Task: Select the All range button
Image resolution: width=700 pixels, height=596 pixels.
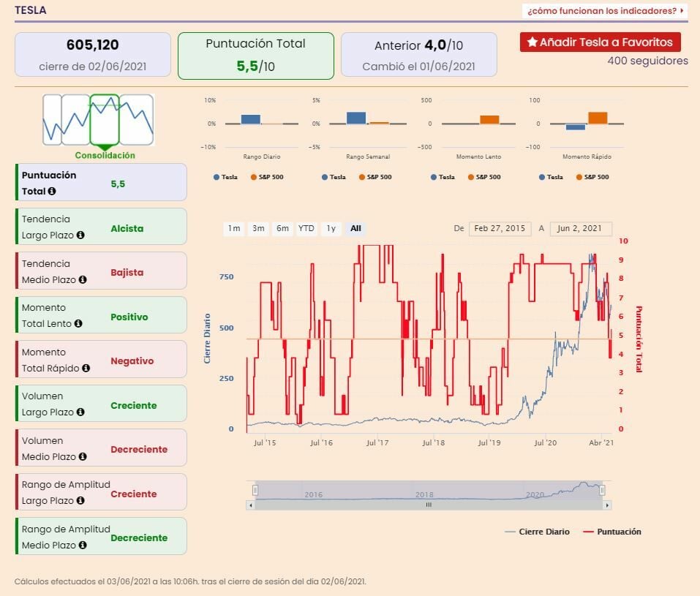Action: click(355, 229)
